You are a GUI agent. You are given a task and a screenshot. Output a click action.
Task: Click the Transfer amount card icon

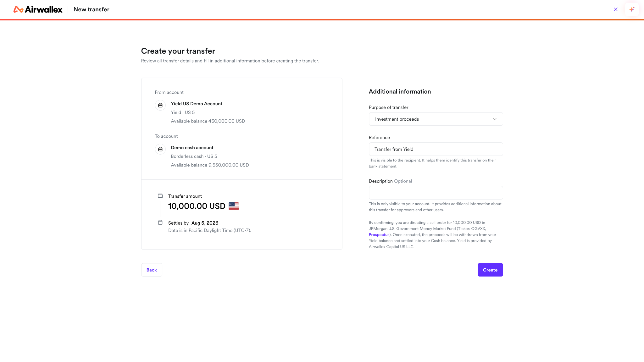coord(160,196)
